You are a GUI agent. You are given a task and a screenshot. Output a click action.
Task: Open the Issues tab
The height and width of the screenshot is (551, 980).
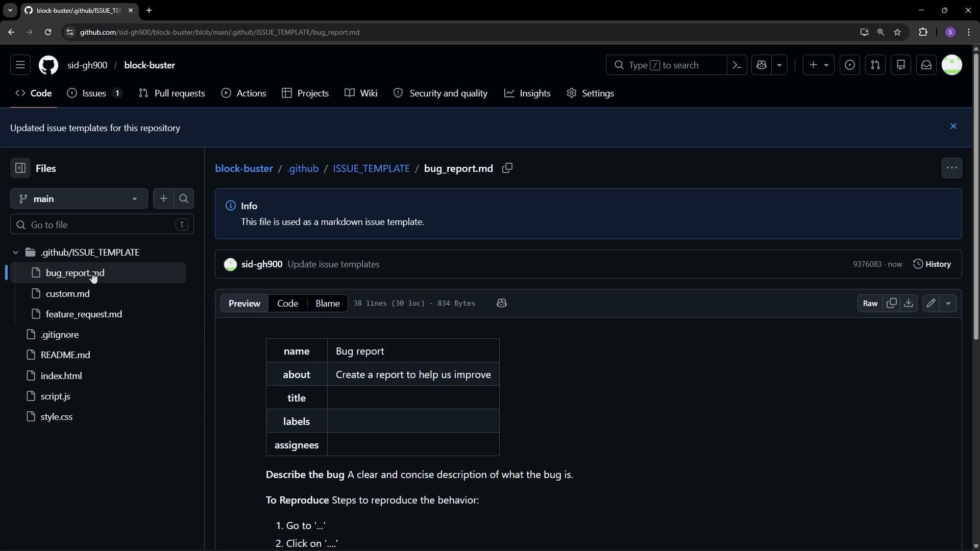click(95, 93)
